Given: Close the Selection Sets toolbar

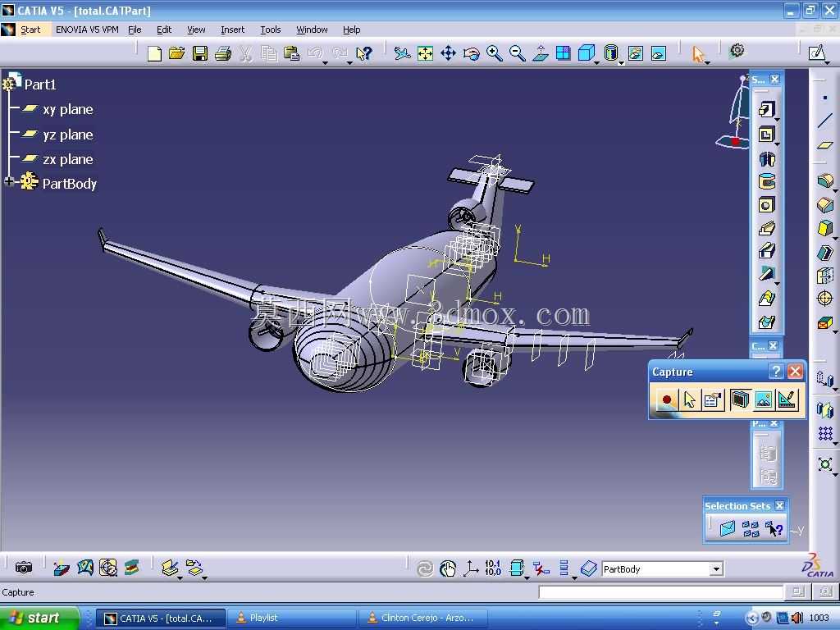Looking at the screenshot, I should point(779,505).
